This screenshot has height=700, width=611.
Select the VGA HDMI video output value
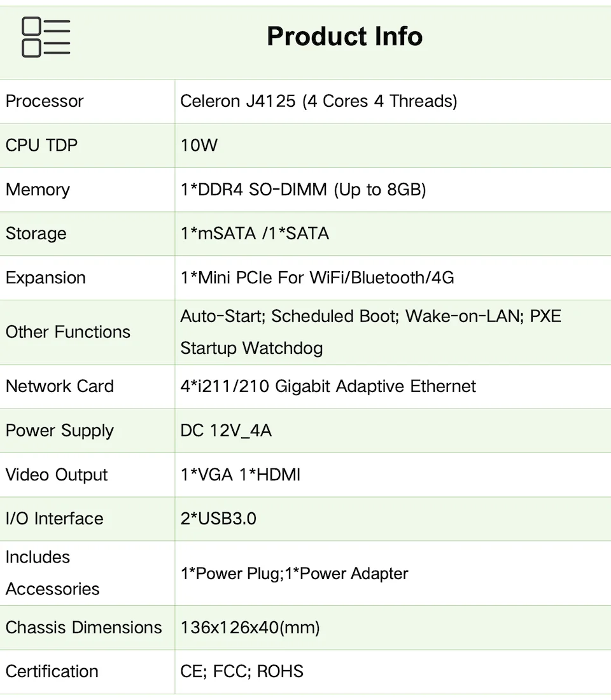(240, 475)
